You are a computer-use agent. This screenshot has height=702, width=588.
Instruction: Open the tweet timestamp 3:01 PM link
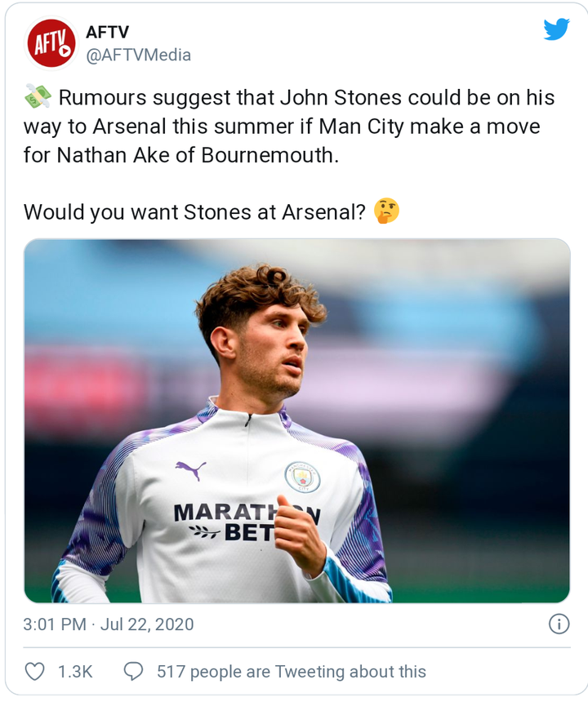(55, 624)
